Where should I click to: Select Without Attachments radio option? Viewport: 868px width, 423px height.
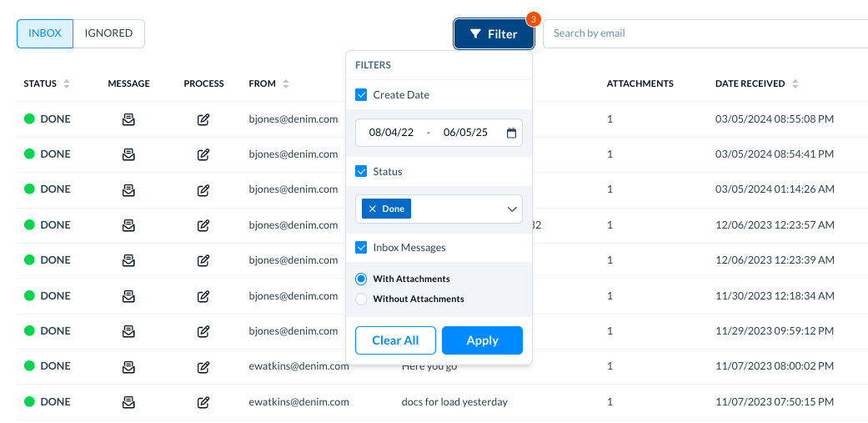361,299
